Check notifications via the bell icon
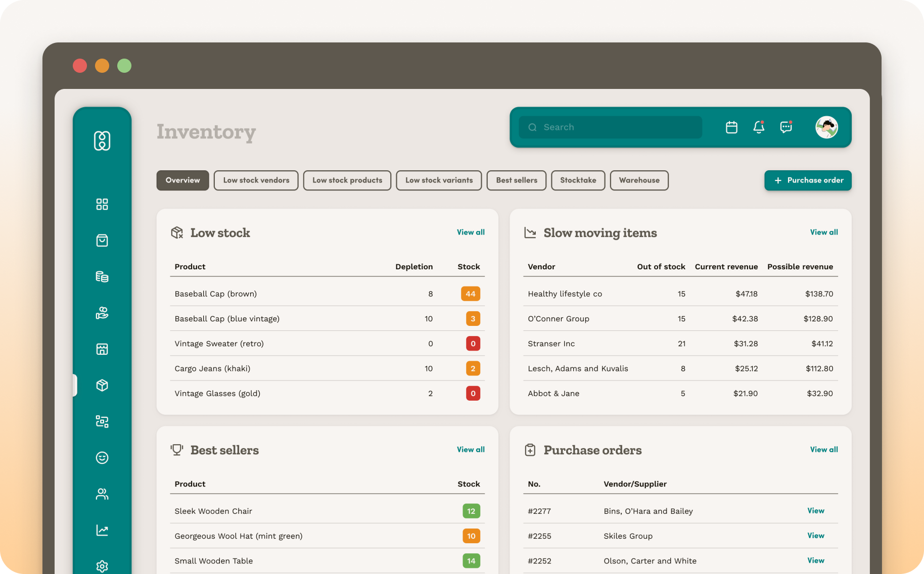The image size is (924, 574). 759,127
